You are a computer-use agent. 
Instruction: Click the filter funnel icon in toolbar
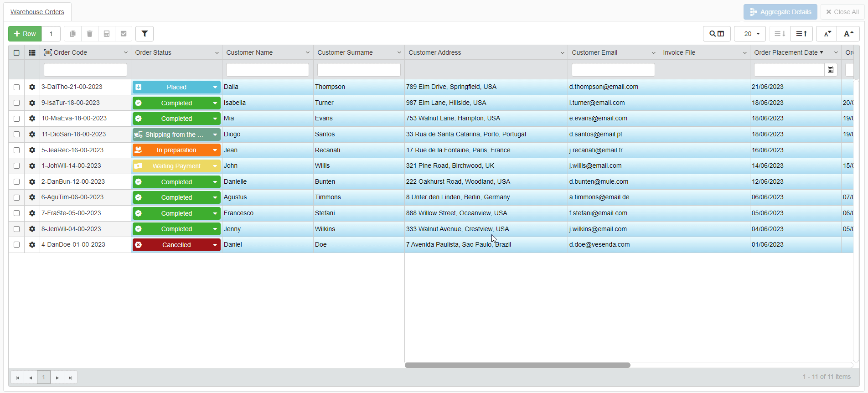click(x=145, y=34)
